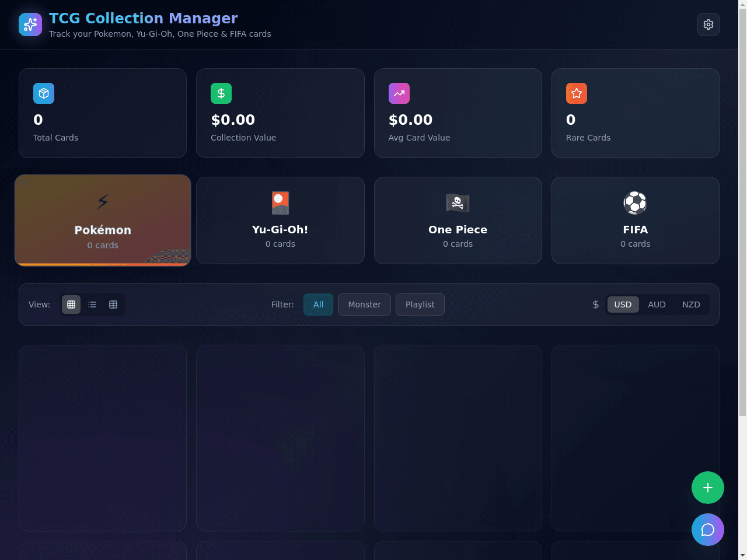Click the 'View:' label
This screenshot has width=747, height=560.
pyautogui.click(x=39, y=304)
